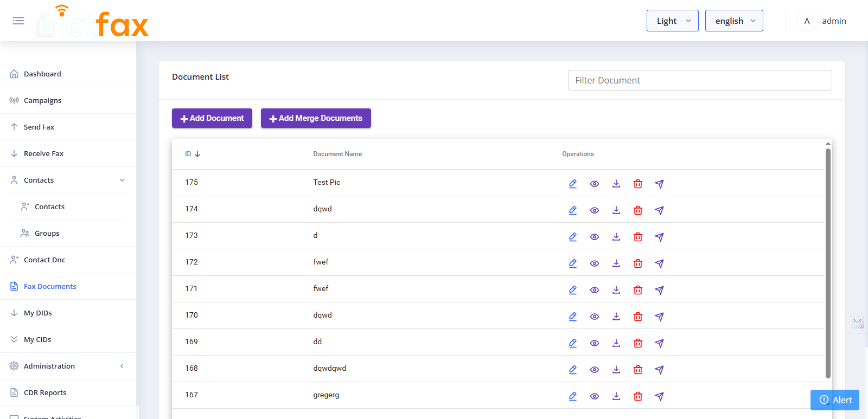The image size is (868, 419).
Task: Open Contact Dnc page
Action: [68, 260]
